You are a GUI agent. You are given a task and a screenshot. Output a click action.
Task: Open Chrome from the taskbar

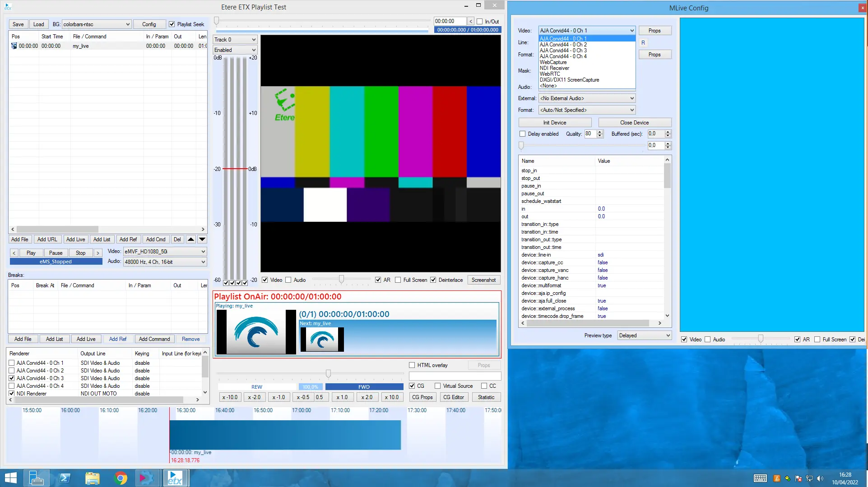click(x=120, y=478)
